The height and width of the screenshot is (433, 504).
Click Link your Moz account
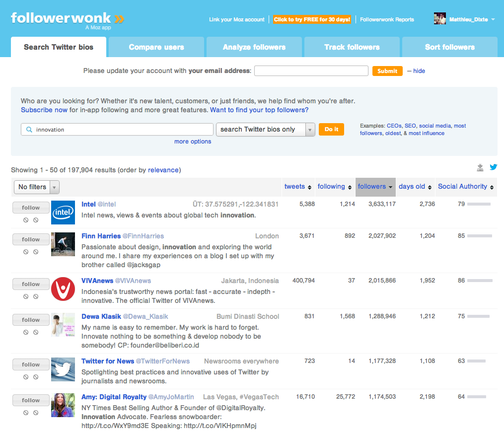[x=236, y=19]
